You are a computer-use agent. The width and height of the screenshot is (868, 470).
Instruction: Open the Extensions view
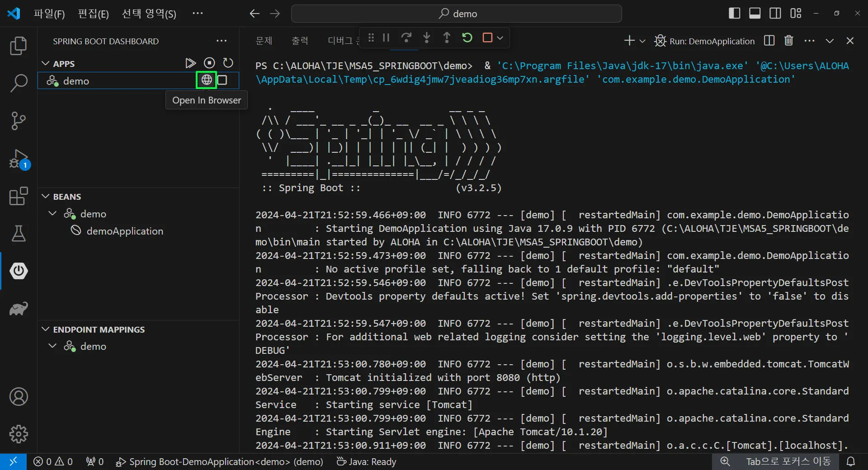[x=19, y=197]
